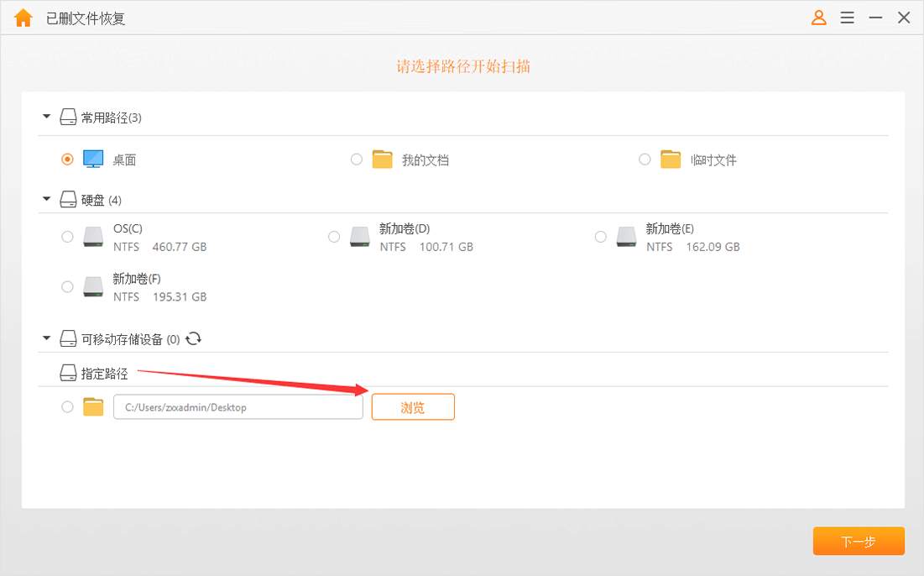The image size is (924, 576).
Task: Click the OS(C) hard drive icon
Action: coord(93,237)
